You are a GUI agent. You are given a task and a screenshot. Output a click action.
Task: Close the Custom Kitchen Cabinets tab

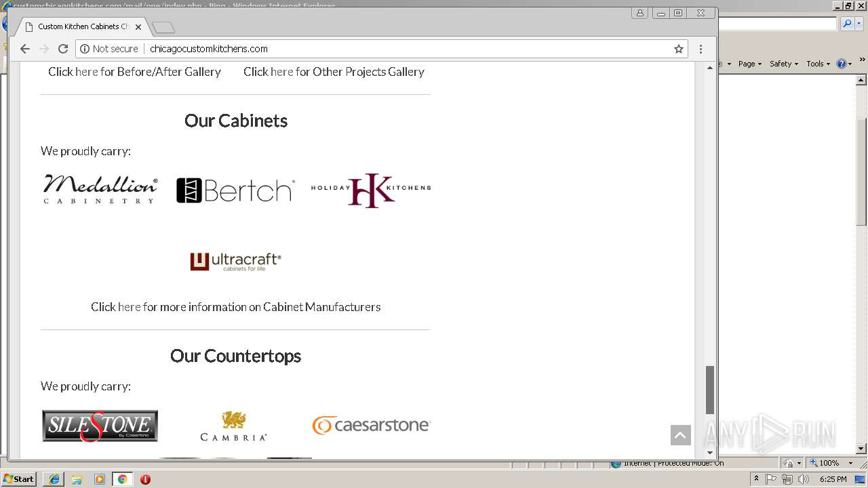[x=138, y=26]
